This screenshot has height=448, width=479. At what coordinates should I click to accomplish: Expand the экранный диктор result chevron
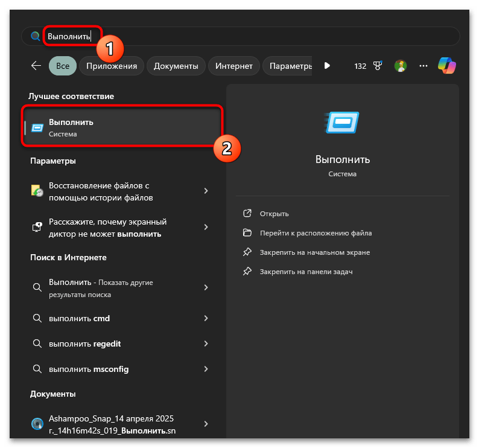pos(206,227)
